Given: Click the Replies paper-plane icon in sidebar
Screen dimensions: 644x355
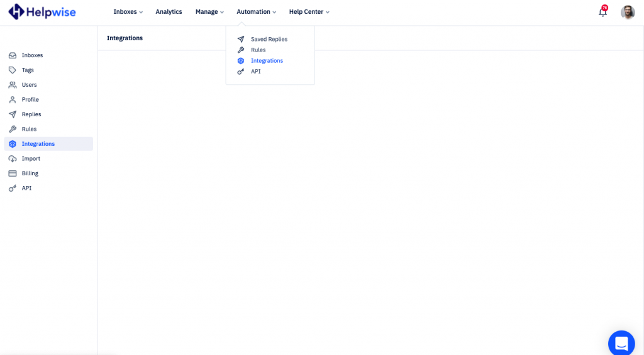Looking at the screenshot, I should 13,114.
